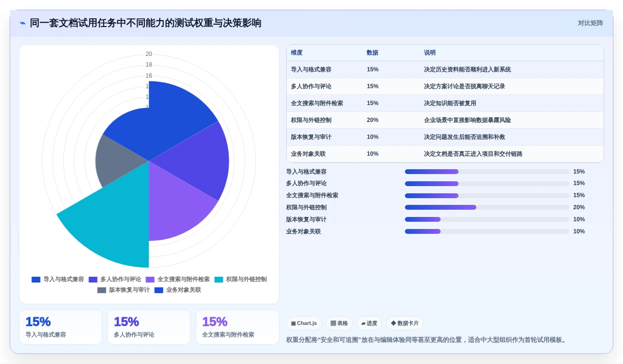The height and width of the screenshot is (364, 623).
Task: Click the 20% value in the table
Action: (x=373, y=120)
